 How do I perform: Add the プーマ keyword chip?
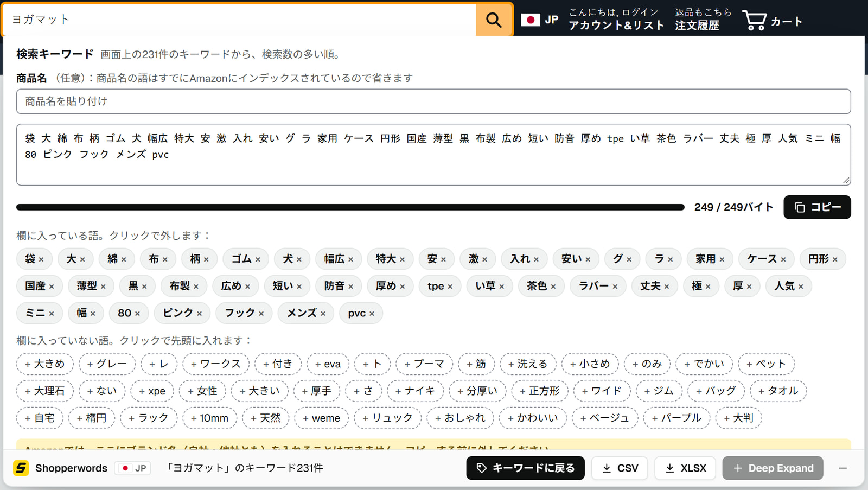click(424, 364)
